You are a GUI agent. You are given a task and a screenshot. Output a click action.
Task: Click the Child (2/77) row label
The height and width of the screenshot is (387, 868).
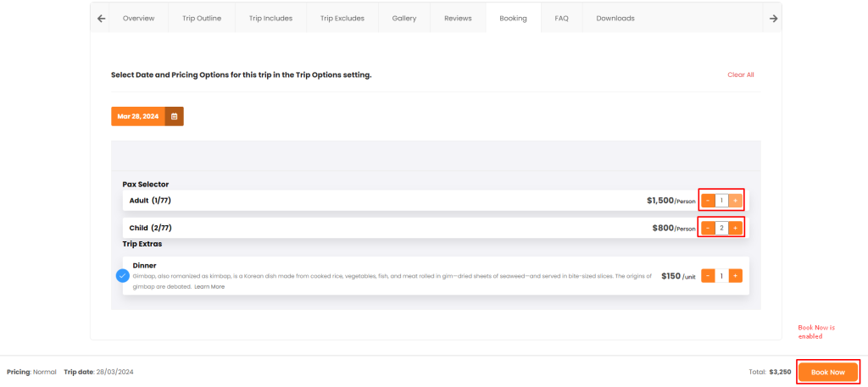click(149, 228)
